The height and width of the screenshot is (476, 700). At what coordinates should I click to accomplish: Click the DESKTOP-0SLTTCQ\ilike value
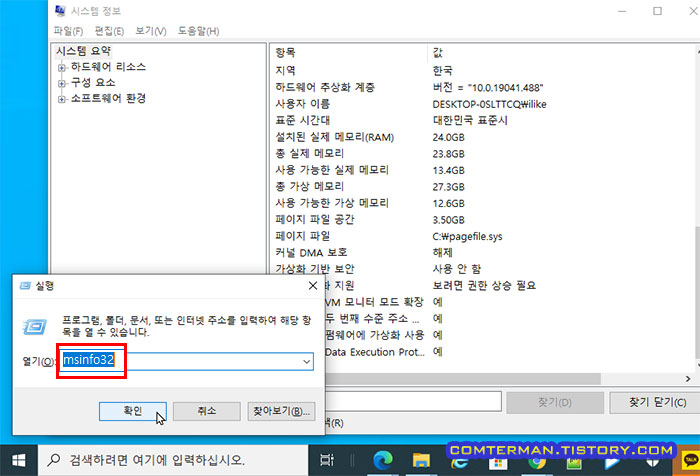tap(489, 104)
